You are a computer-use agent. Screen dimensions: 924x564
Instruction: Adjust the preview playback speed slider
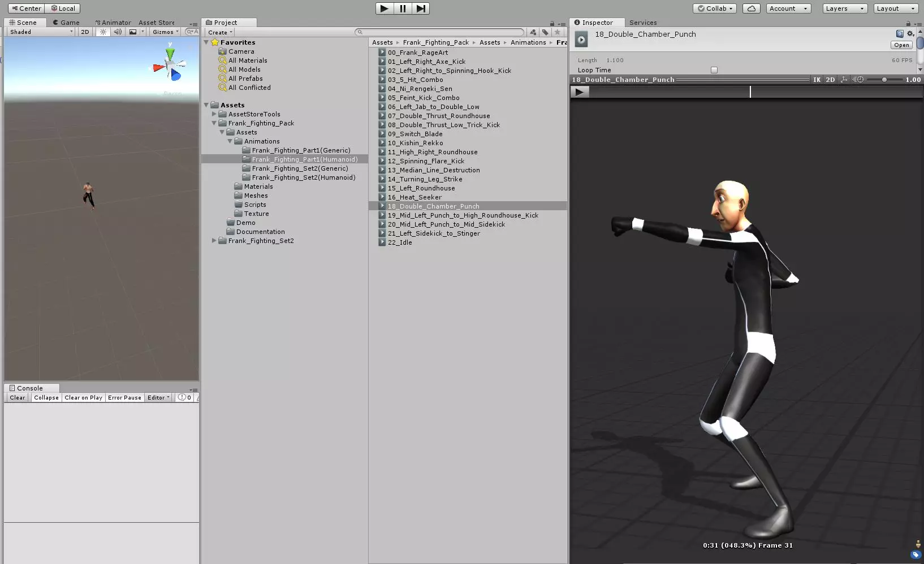(884, 80)
